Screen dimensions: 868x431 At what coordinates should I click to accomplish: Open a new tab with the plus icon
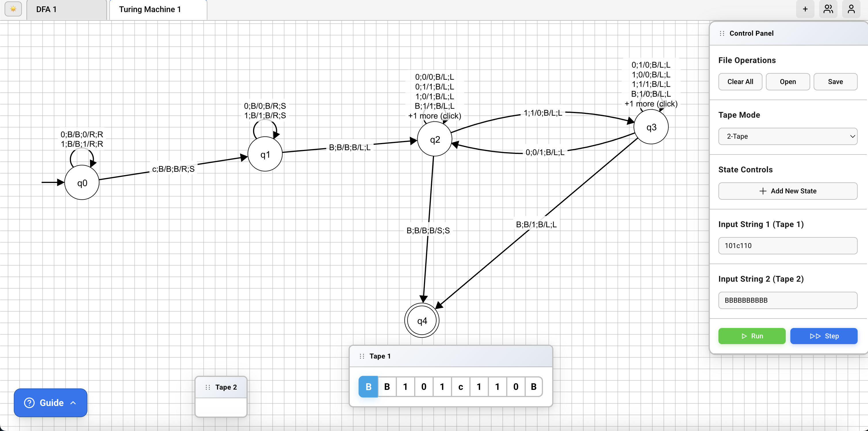click(805, 9)
